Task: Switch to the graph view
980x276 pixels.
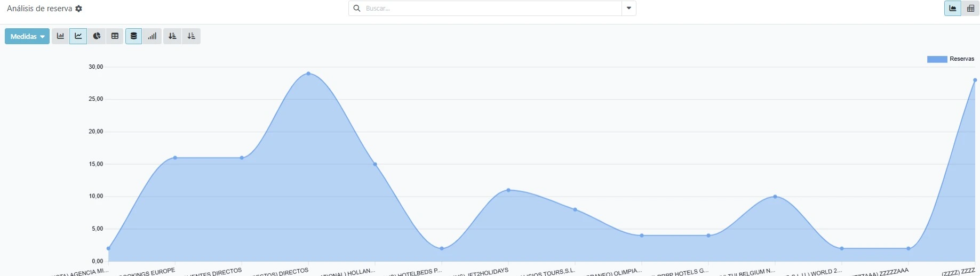Action: tap(953, 9)
